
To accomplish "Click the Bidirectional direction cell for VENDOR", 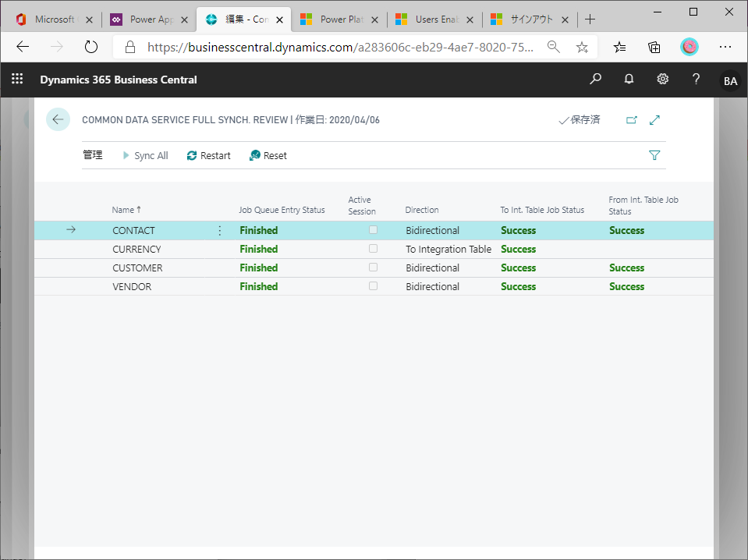I will click(432, 286).
